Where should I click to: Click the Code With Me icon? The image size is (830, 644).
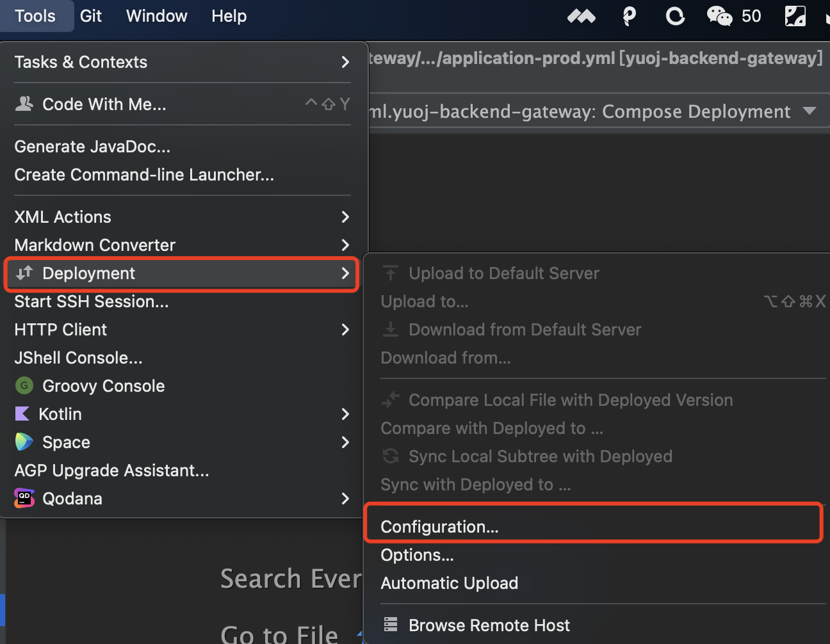[24, 104]
